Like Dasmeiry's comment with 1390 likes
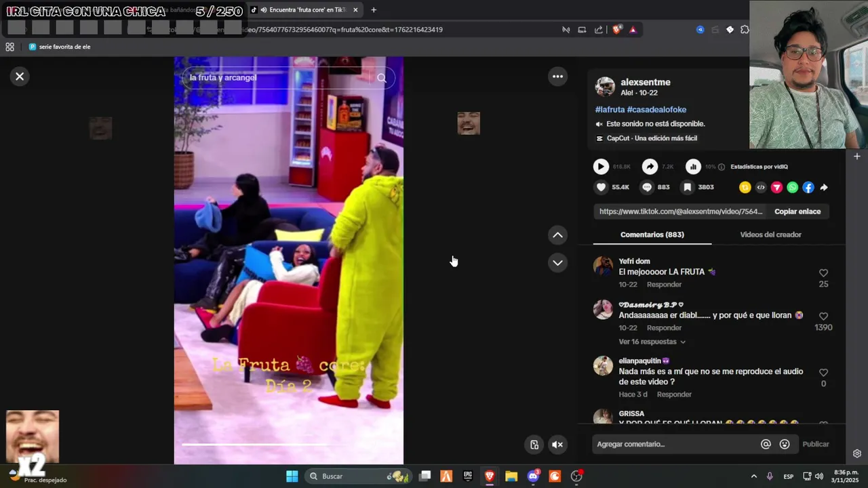The image size is (868, 488). (x=823, y=317)
